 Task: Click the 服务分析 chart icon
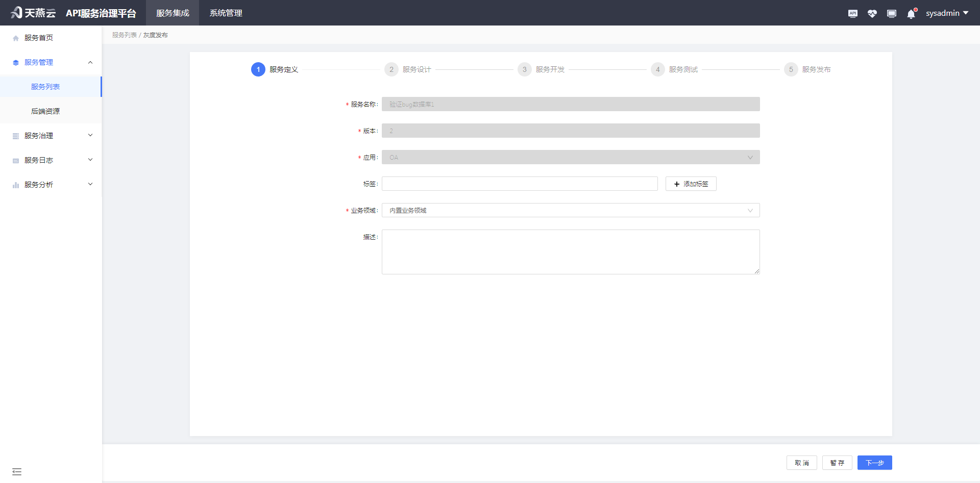tap(15, 184)
